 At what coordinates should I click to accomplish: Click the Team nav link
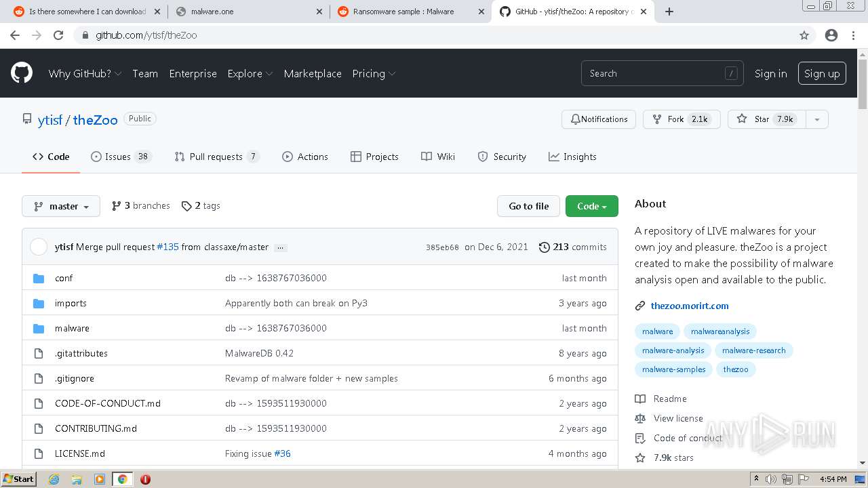[x=145, y=73]
